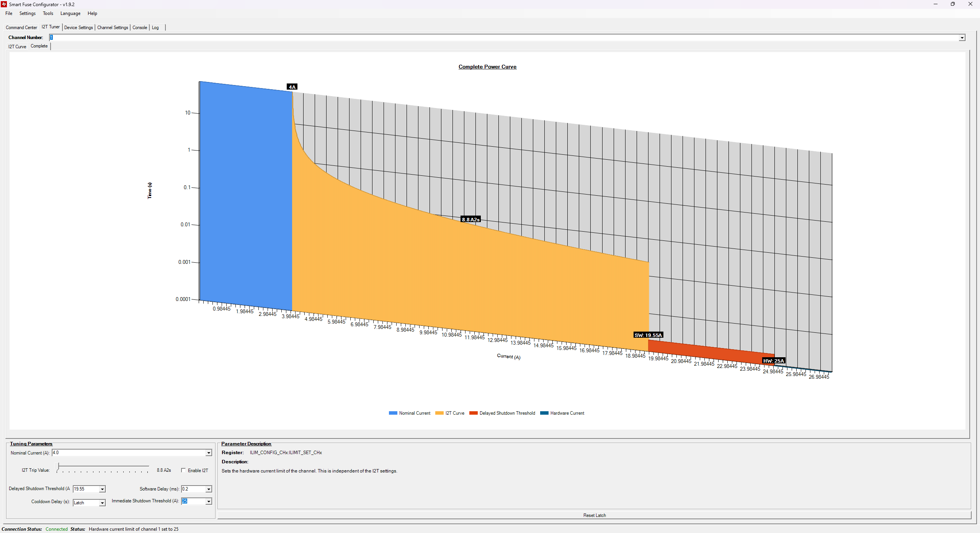Click the Smart Fuse Configurator app icon

coord(4,4)
